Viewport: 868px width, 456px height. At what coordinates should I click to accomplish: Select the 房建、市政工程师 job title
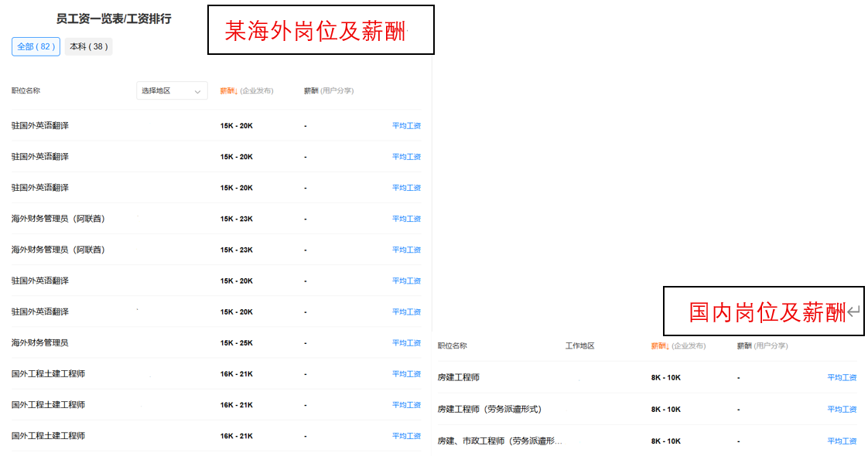(x=500, y=441)
